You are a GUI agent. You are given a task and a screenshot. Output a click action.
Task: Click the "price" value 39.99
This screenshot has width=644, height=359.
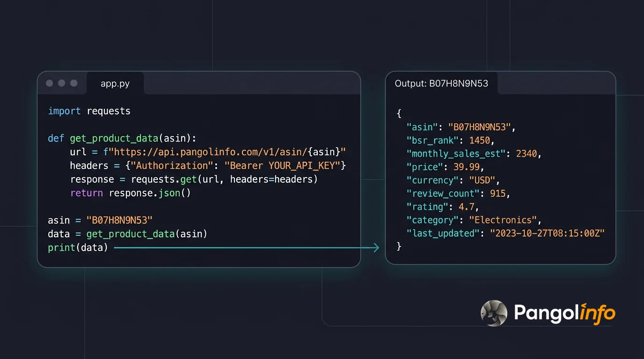(x=467, y=167)
